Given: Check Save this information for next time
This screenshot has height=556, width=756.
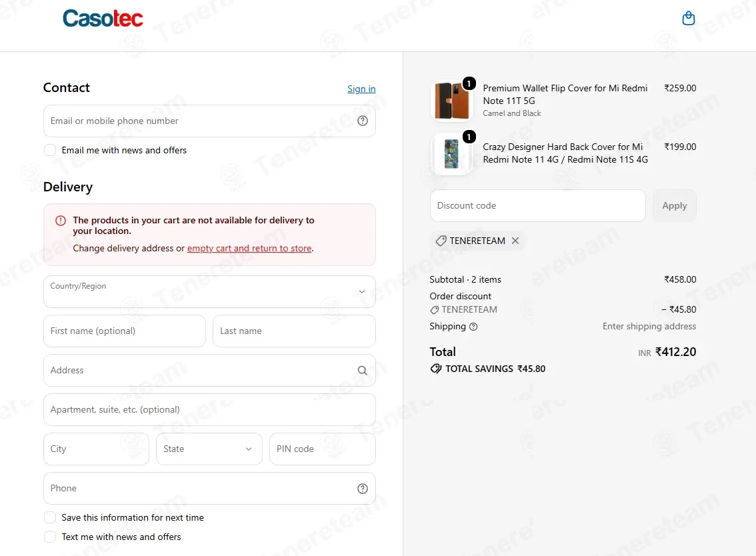Looking at the screenshot, I should point(50,517).
